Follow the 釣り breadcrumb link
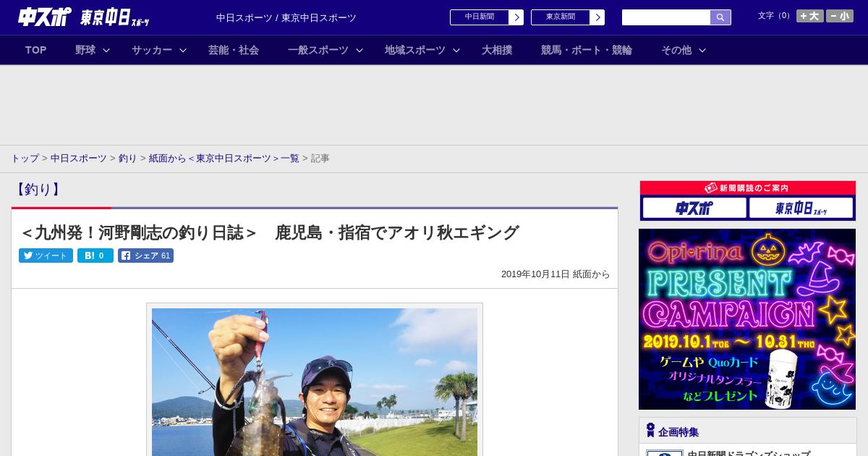The width and height of the screenshot is (868, 456). 128,158
